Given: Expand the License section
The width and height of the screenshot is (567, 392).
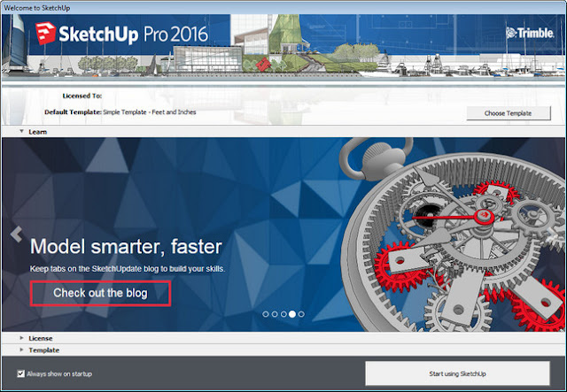Looking at the screenshot, I should [x=21, y=338].
